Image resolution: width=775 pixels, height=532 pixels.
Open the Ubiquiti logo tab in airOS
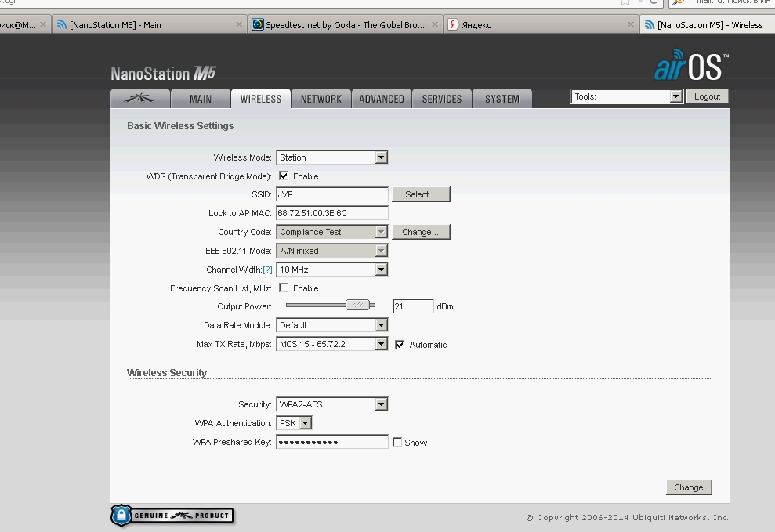pos(140,98)
